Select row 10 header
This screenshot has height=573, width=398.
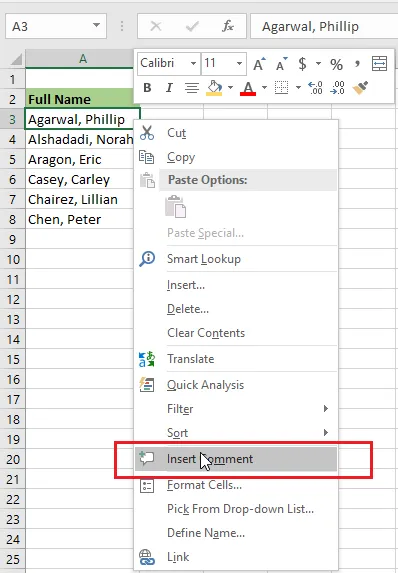point(13,259)
